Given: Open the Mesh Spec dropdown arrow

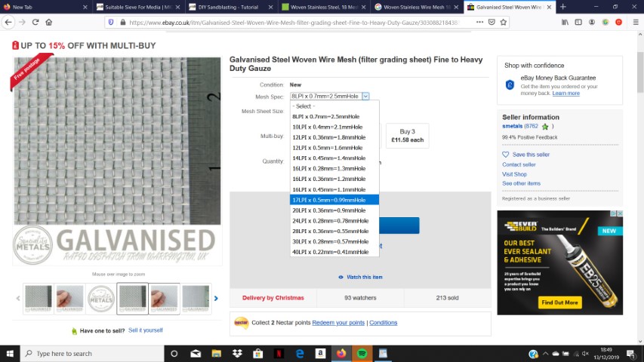Looking at the screenshot, I should click(365, 96).
